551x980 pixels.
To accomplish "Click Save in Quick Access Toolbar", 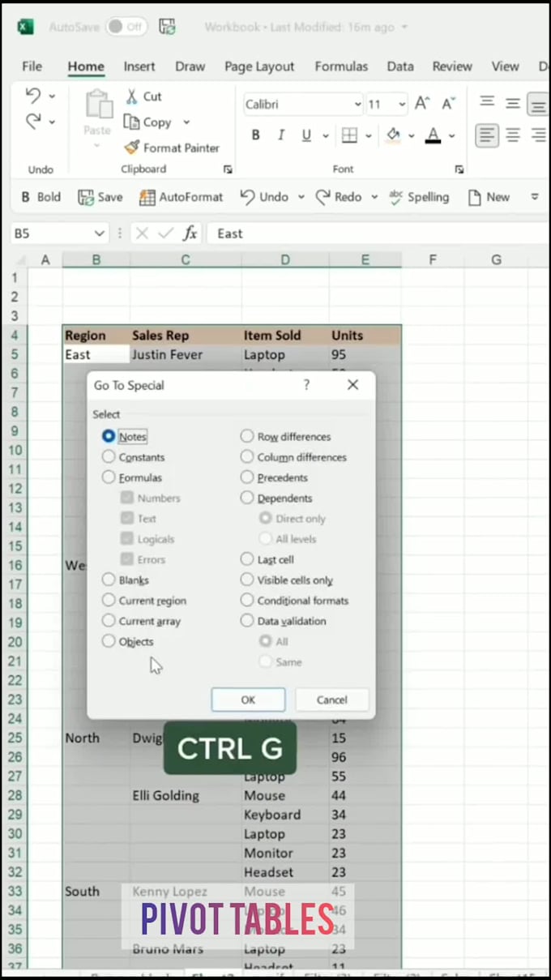I will point(100,197).
